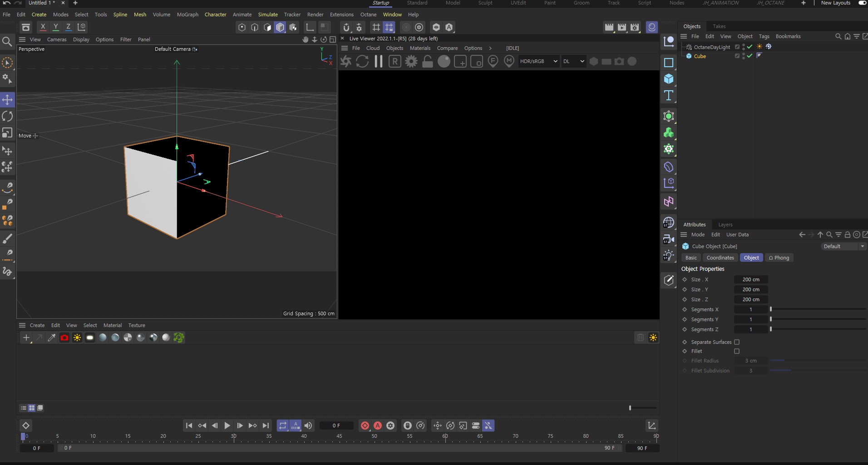Open the MoGraph menu
This screenshot has height=465, width=868.
(x=187, y=15)
